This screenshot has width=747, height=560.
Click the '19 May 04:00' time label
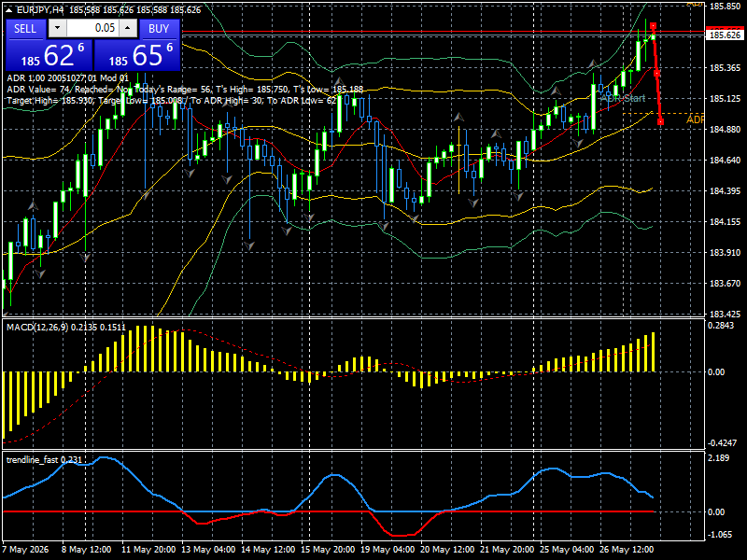pos(387,550)
